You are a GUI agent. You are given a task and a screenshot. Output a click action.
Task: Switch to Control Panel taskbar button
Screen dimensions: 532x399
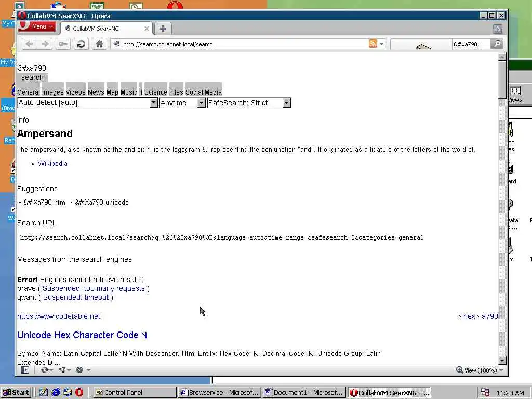click(135, 393)
